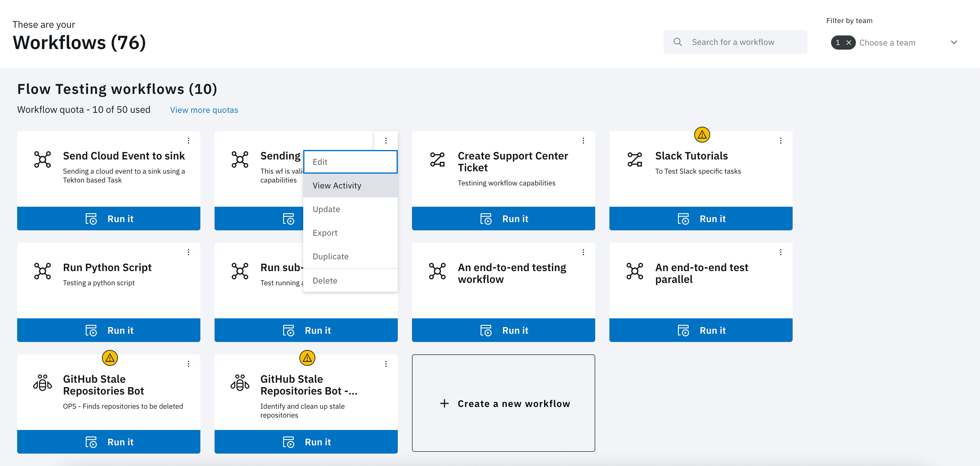This screenshot has height=466, width=980.
Task: Click the Send Cloud Event to sink title
Action: 124,156
